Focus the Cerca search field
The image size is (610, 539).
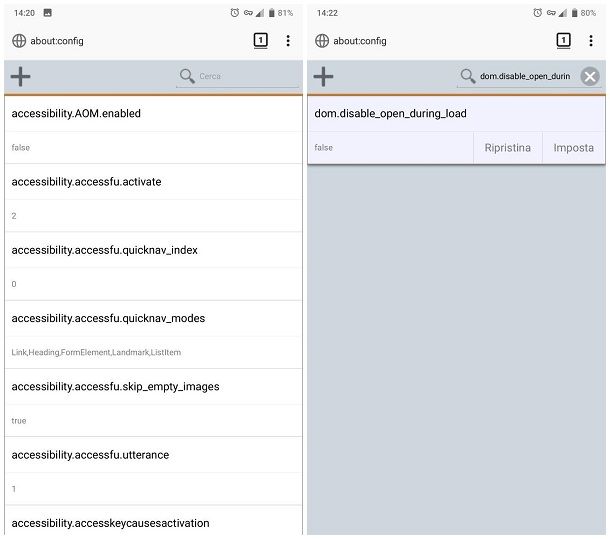click(237, 76)
